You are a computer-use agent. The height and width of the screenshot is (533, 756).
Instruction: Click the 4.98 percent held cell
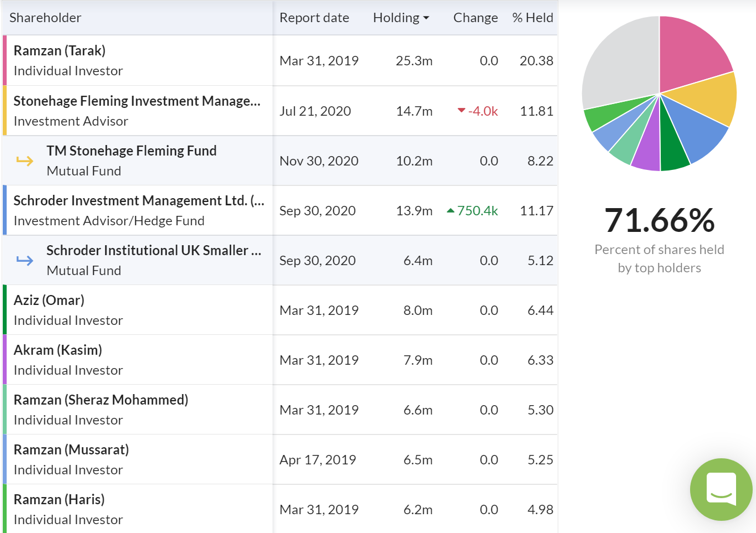click(540, 510)
